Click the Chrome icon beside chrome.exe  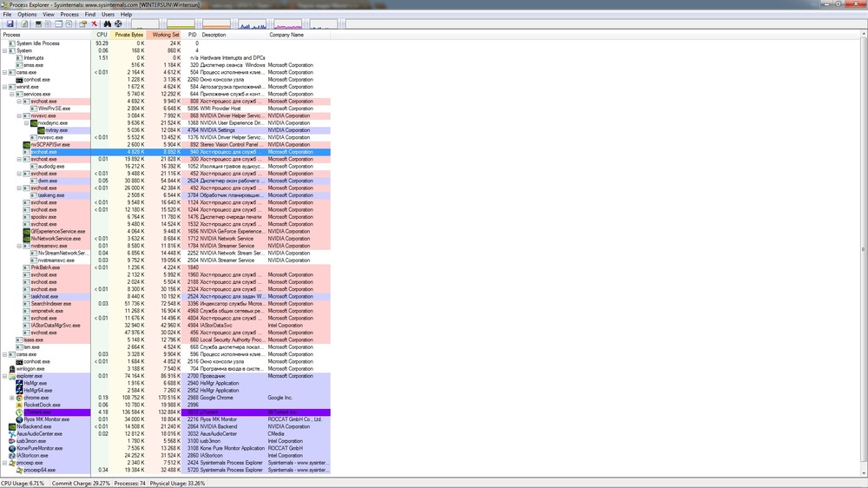pyautogui.click(x=19, y=398)
